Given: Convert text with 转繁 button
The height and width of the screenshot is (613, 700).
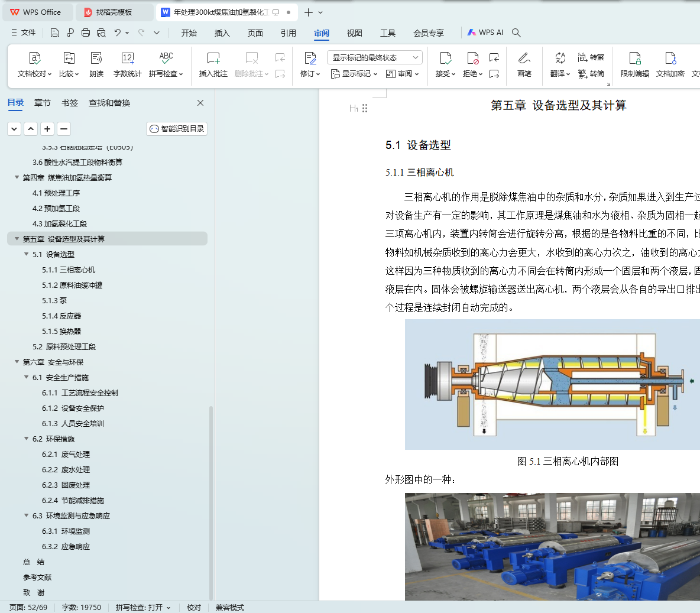Looking at the screenshot, I should click(x=591, y=57).
